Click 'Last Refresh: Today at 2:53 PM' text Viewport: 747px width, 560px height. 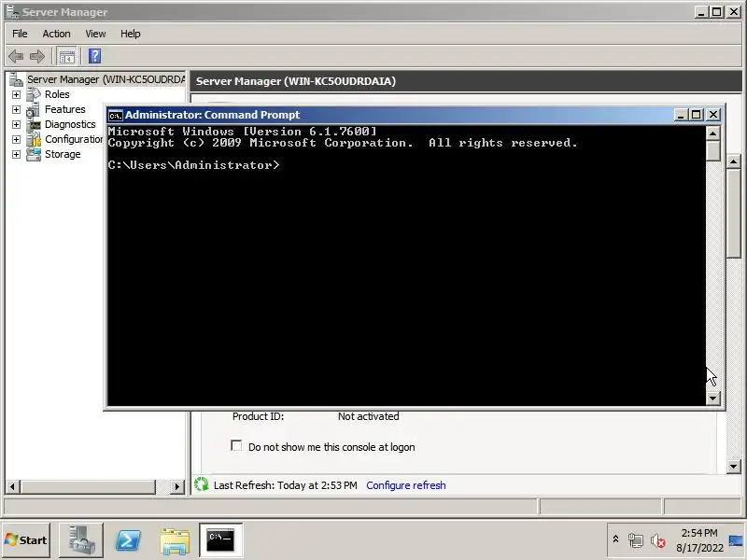coord(286,485)
